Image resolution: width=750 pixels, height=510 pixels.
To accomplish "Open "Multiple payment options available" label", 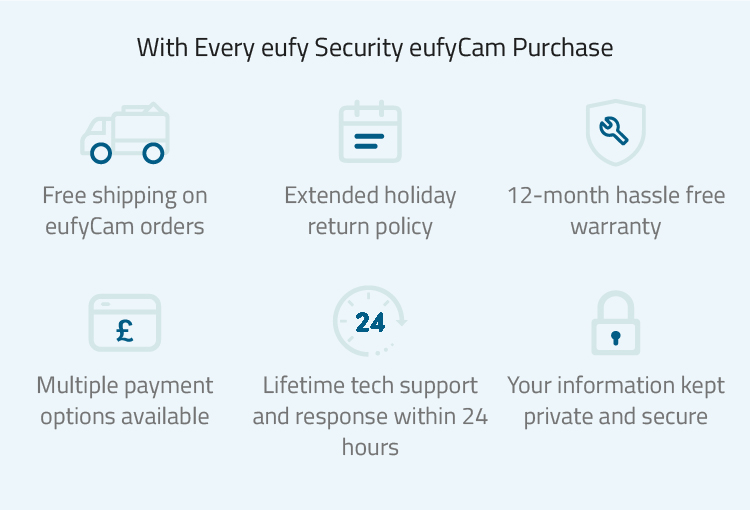I will point(125,400).
